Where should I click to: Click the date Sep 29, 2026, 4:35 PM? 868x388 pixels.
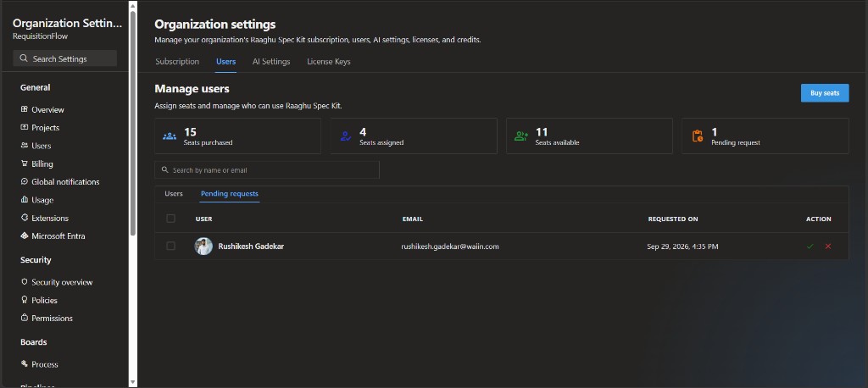[x=682, y=247]
